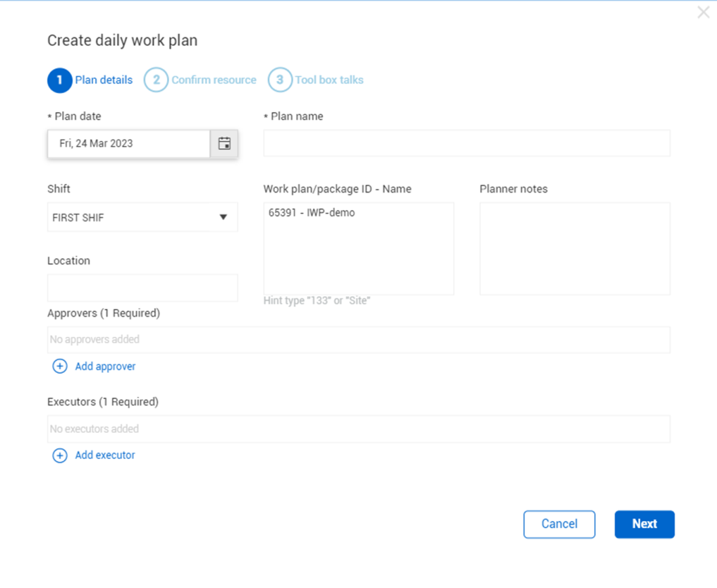Jump to the Tool box talks step
Viewport: 717px width, 588px height.
pyautogui.click(x=329, y=80)
